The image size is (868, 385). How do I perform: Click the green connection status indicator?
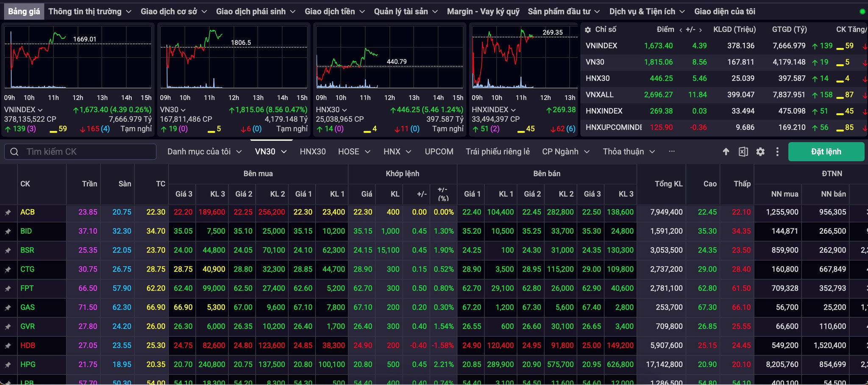coord(862,11)
